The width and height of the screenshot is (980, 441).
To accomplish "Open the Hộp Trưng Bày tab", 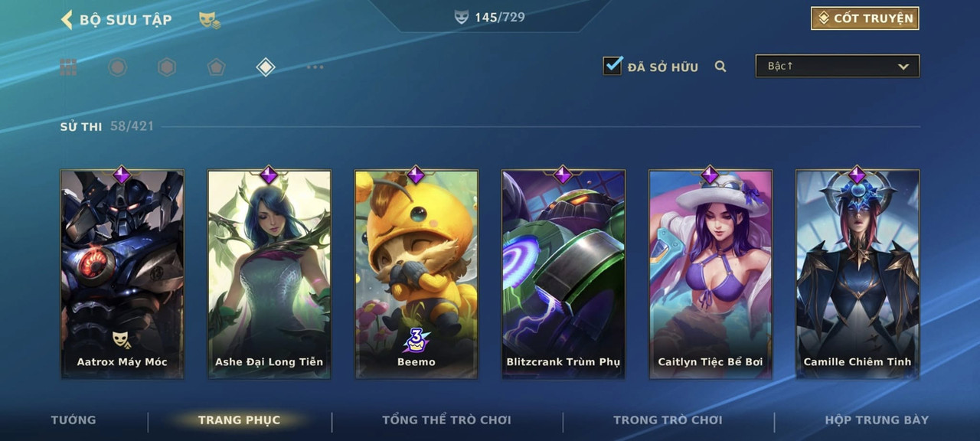I will point(877,420).
